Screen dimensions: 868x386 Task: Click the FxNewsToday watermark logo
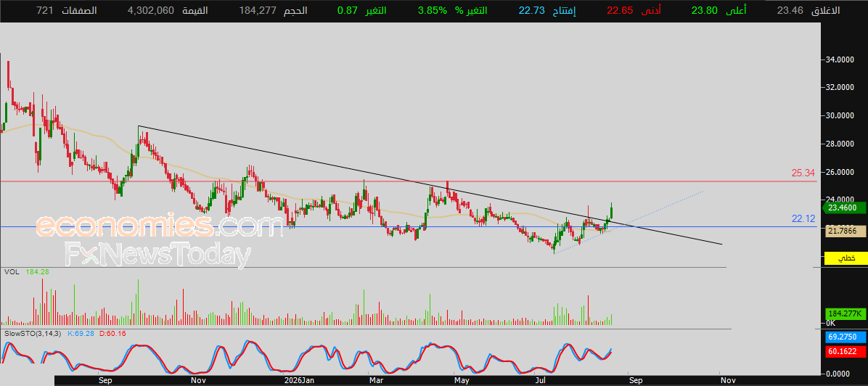[x=157, y=255]
